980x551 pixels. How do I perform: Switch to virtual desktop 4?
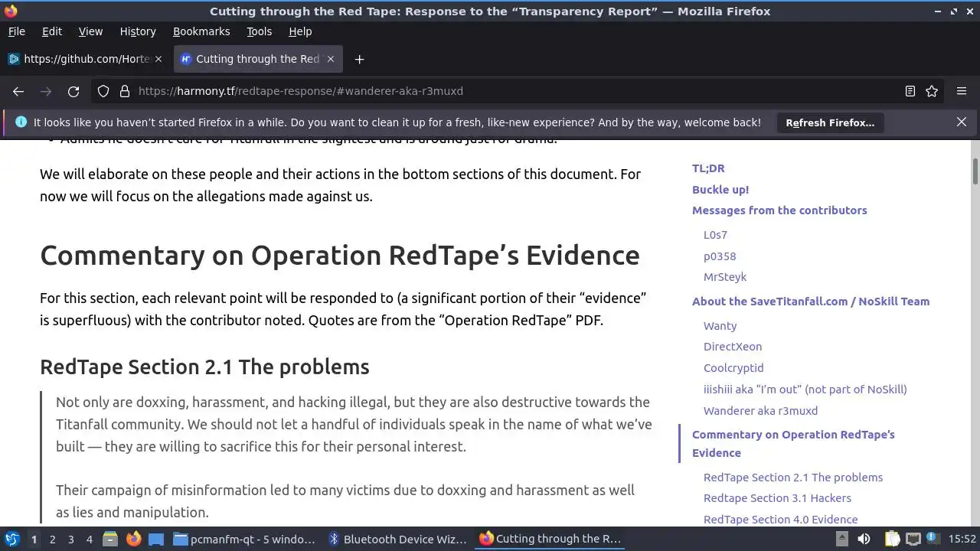point(90,539)
